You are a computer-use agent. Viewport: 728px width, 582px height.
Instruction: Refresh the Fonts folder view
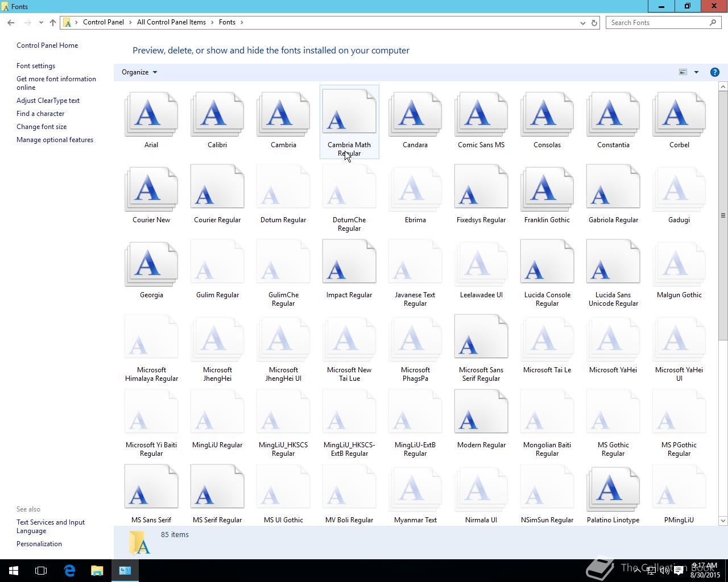[x=594, y=23]
